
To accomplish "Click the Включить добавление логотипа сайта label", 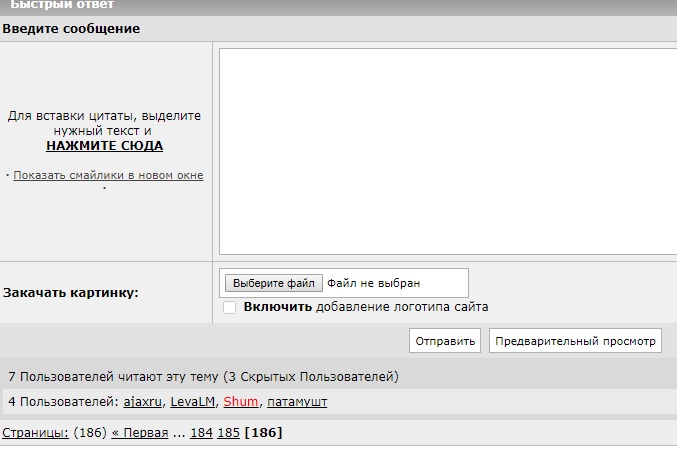I will (x=366, y=307).
